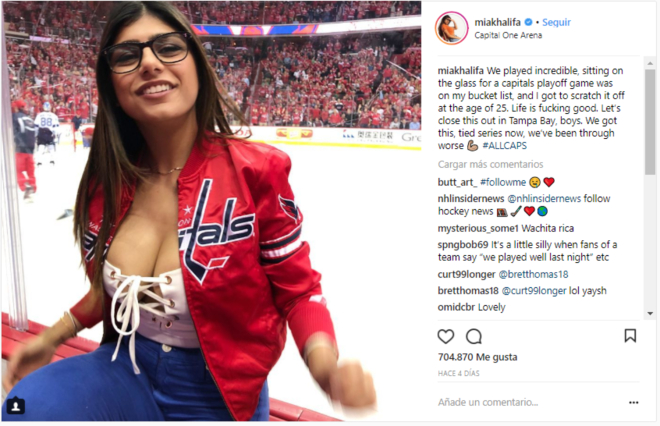Viewport: 660px width, 426px height.
Task: Open the #ALLCAPS hashtag
Action: [504, 146]
